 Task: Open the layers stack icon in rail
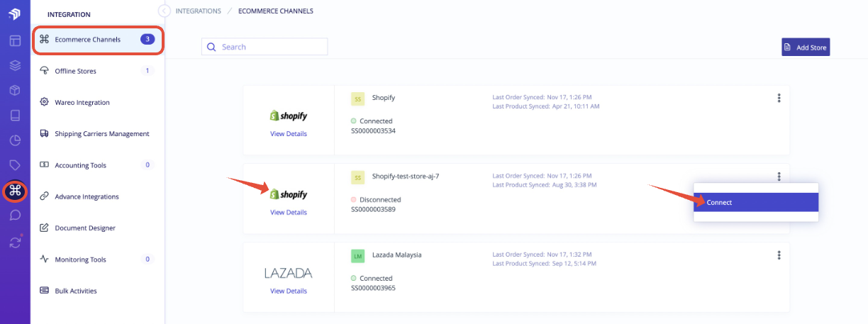15,65
